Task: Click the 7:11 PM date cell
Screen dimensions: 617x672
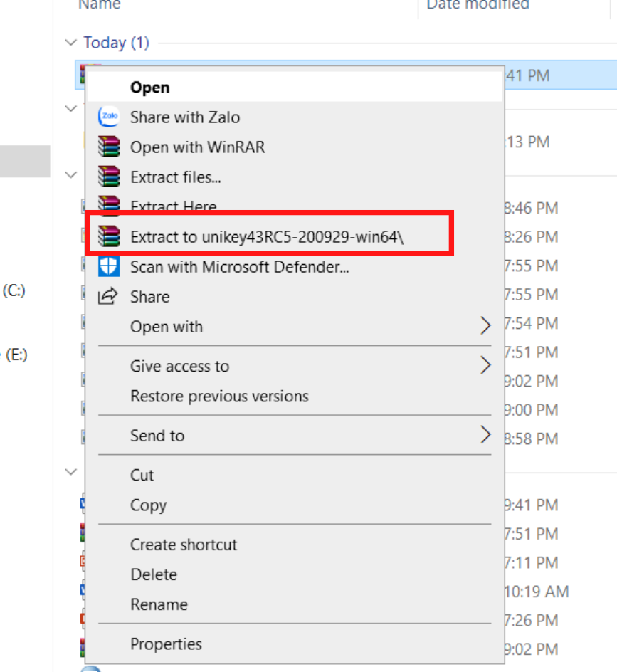Action: point(532,562)
